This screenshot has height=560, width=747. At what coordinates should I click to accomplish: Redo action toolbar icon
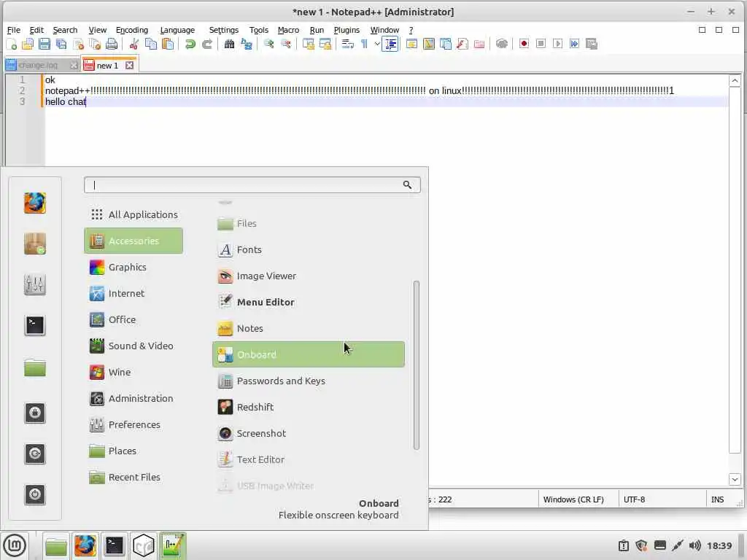(x=206, y=44)
